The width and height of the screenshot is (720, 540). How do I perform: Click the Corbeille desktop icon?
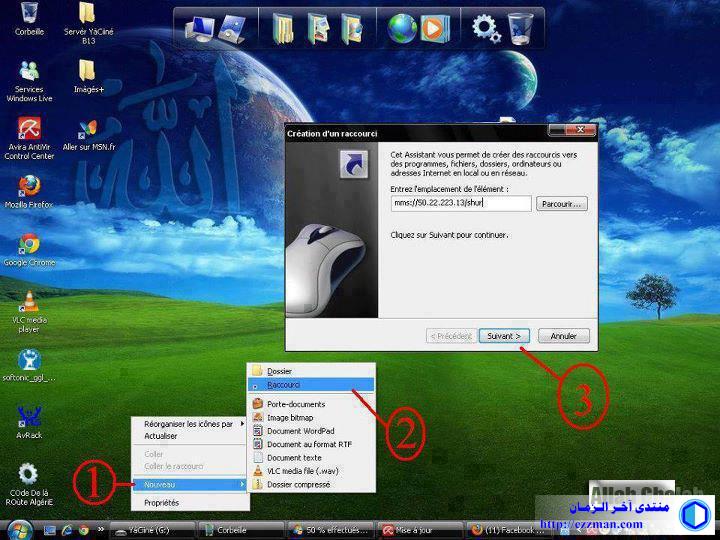tap(29, 14)
